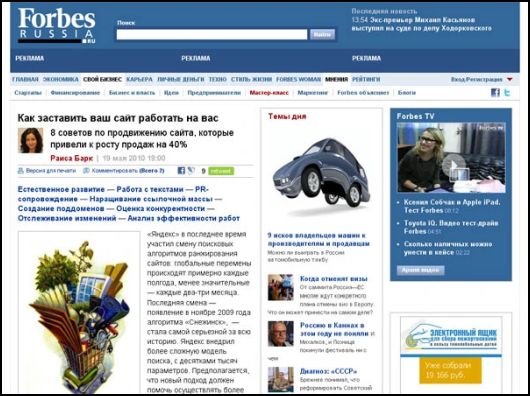This screenshot has height=396, width=530.
Task: Open Россию в Каннах story
Action: (x=334, y=329)
